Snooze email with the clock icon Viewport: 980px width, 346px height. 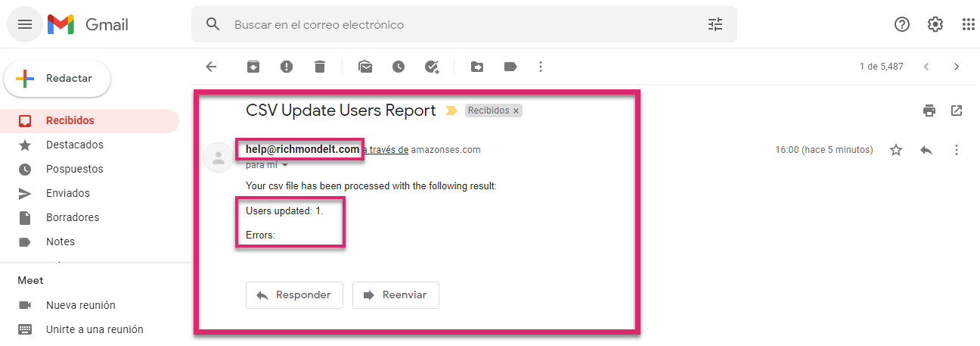[399, 67]
